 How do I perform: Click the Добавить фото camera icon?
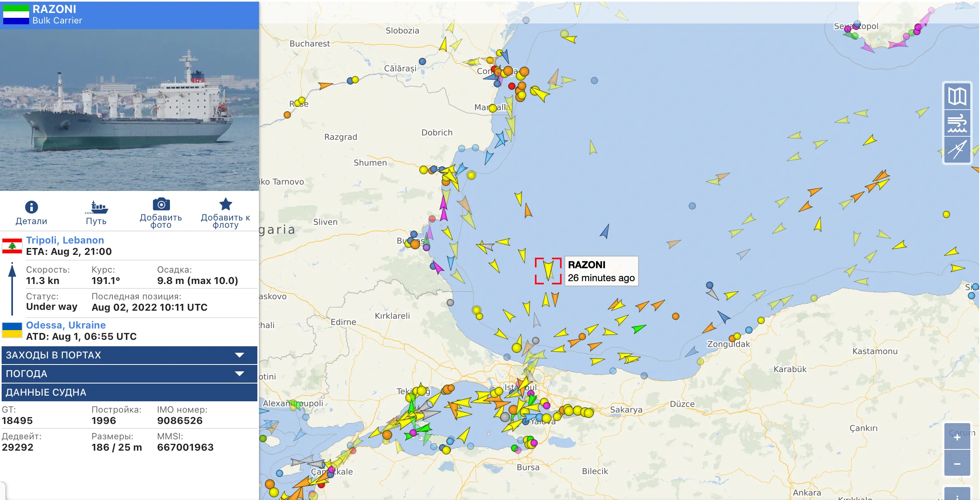(x=161, y=204)
